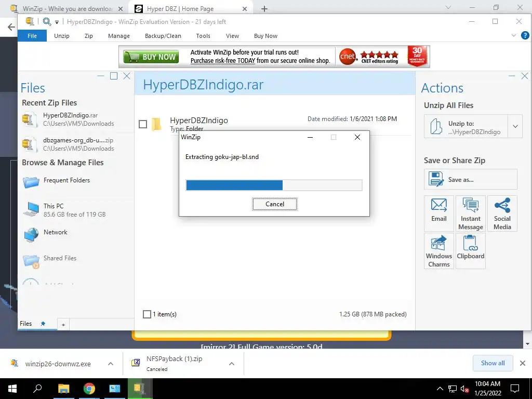This screenshot has width=532, height=399.
Task: Show hidden system tray icons
Action: point(440,389)
